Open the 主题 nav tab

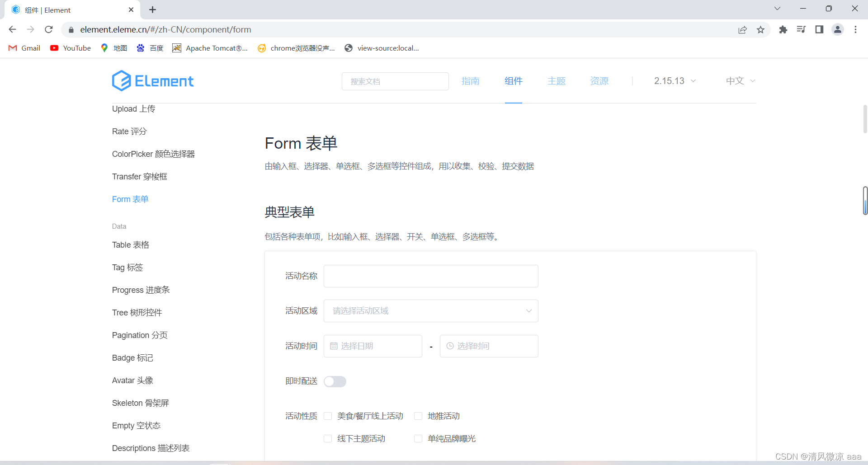(557, 81)
